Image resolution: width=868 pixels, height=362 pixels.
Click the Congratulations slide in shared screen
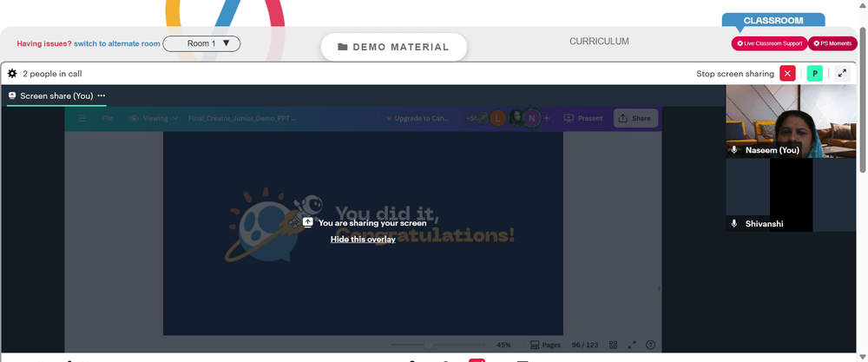pos(363,233)
